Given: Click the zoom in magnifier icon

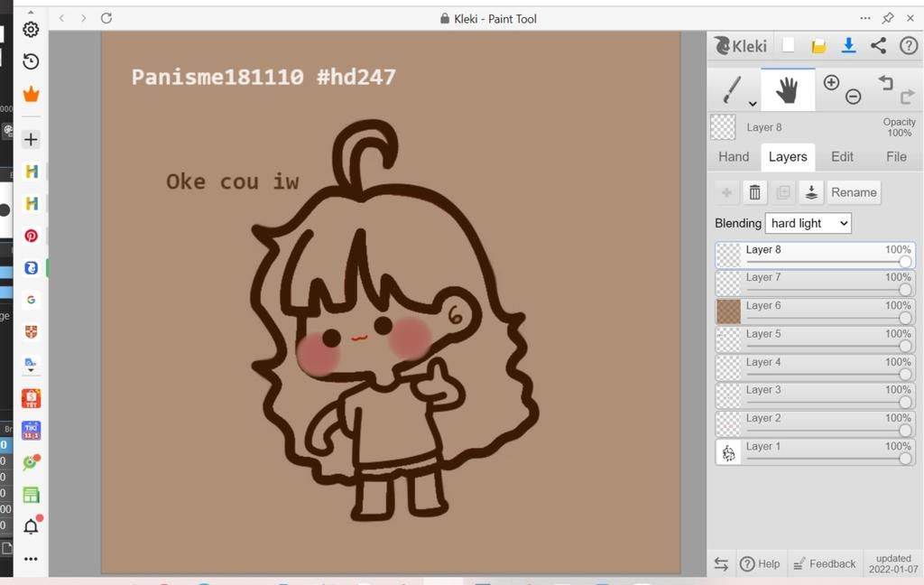Looking at the screenshot, I should click(x=831, y=82).
